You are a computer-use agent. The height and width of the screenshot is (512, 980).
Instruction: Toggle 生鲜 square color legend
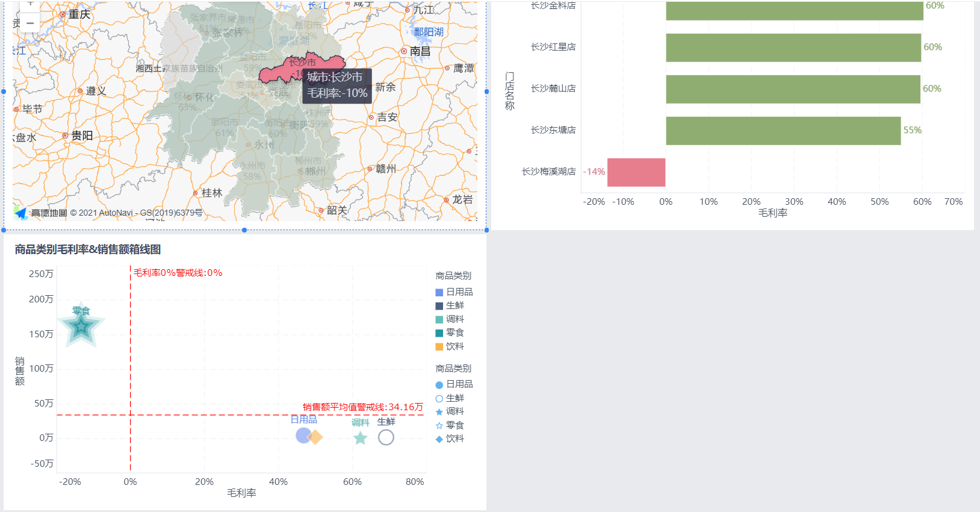click(450, 306)
